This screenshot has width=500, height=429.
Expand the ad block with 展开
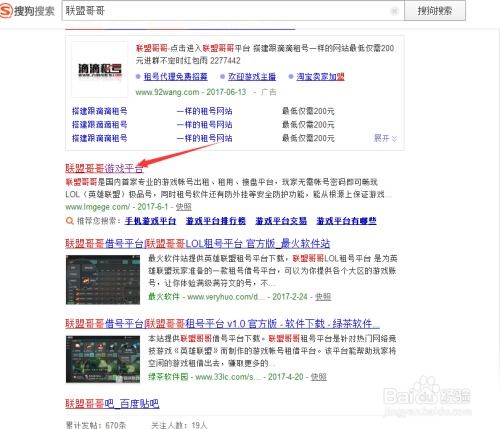385,138
